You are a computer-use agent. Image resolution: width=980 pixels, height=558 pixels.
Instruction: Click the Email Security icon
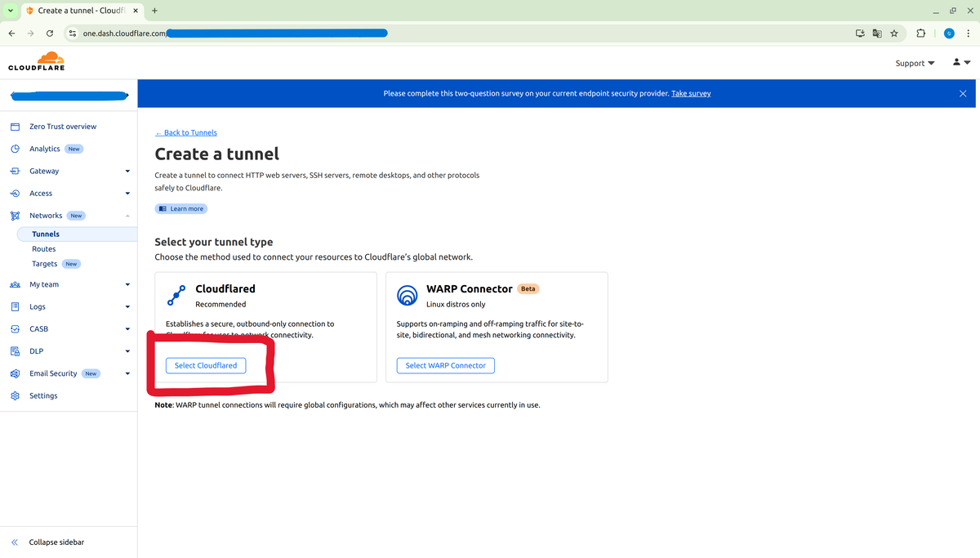tap(15, 373)
